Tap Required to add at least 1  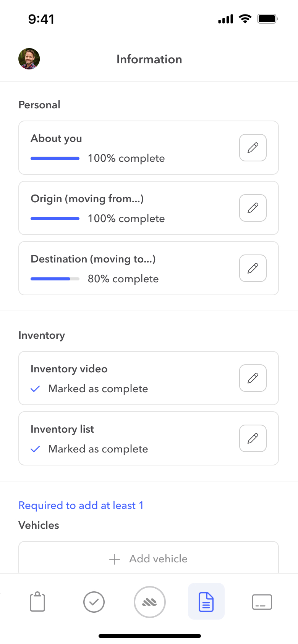pos(81,506)
